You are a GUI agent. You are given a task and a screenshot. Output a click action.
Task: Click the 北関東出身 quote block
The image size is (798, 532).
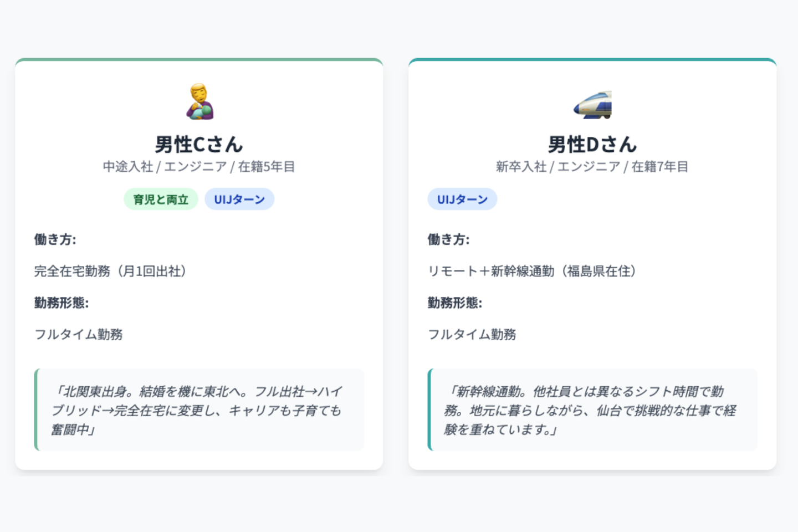(199, 410)
